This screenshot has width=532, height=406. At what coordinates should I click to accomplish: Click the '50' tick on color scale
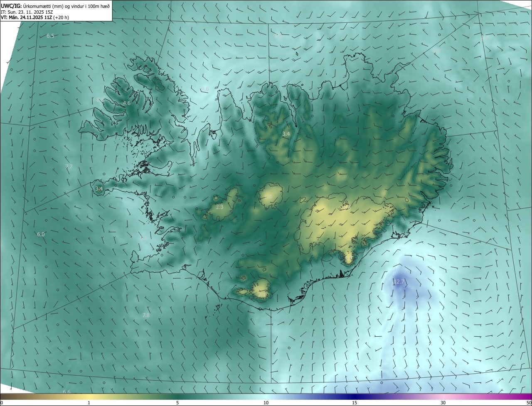(x=529, y=403)
